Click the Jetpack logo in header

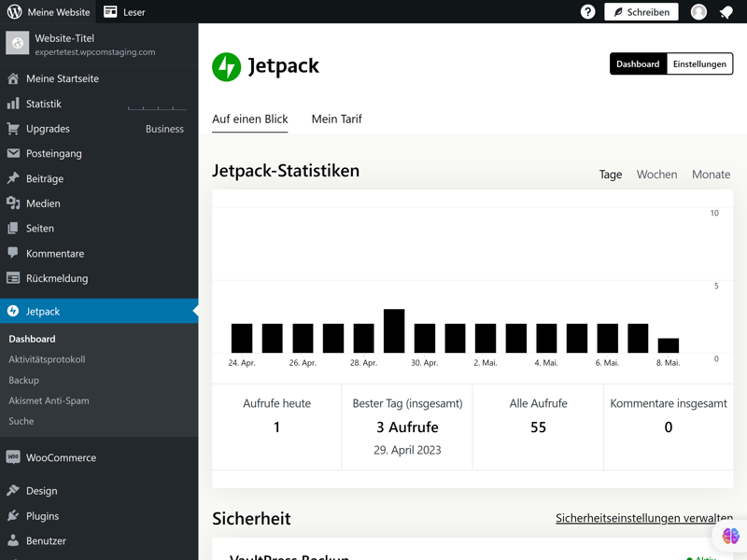coord(227,66)
